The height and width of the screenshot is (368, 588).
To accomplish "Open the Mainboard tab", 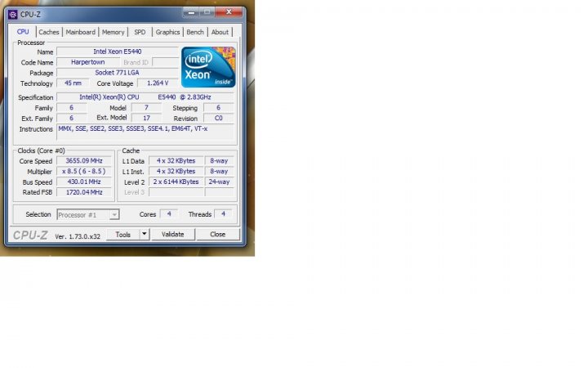I will (80, 32).
